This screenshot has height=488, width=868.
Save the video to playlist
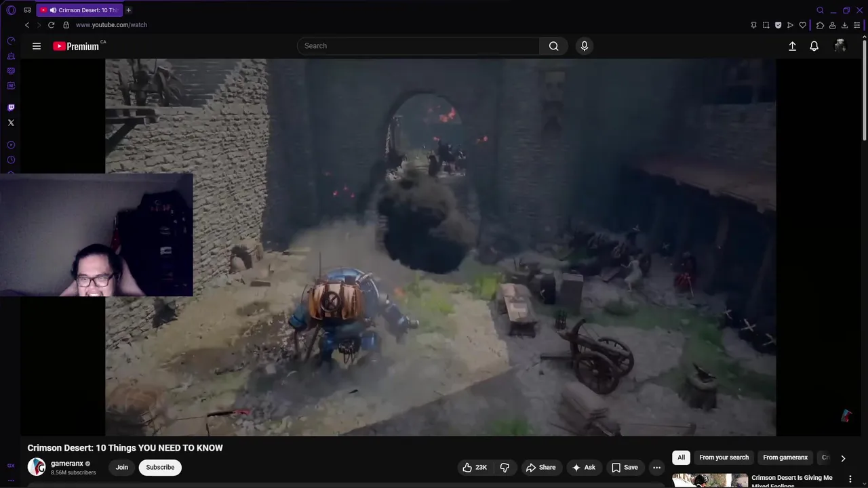(x=625, y=468)
